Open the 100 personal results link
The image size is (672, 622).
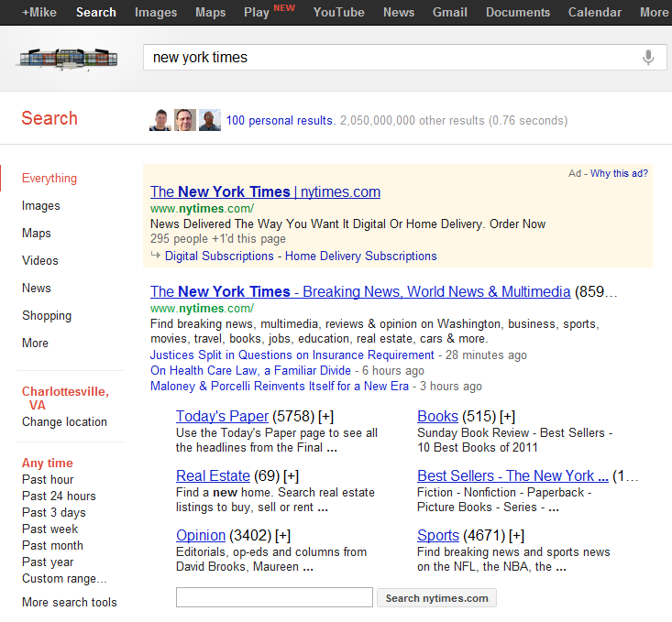pyautogui.click(x=281, y=120)
